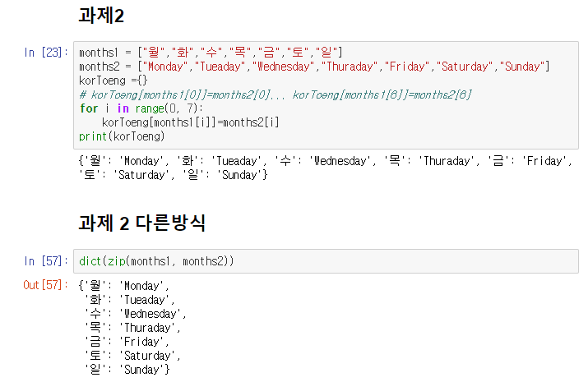Screen dimensions: 588x382
Task: Click Out[57] row '수': 'Wednesday'
Action: (136, 314)
